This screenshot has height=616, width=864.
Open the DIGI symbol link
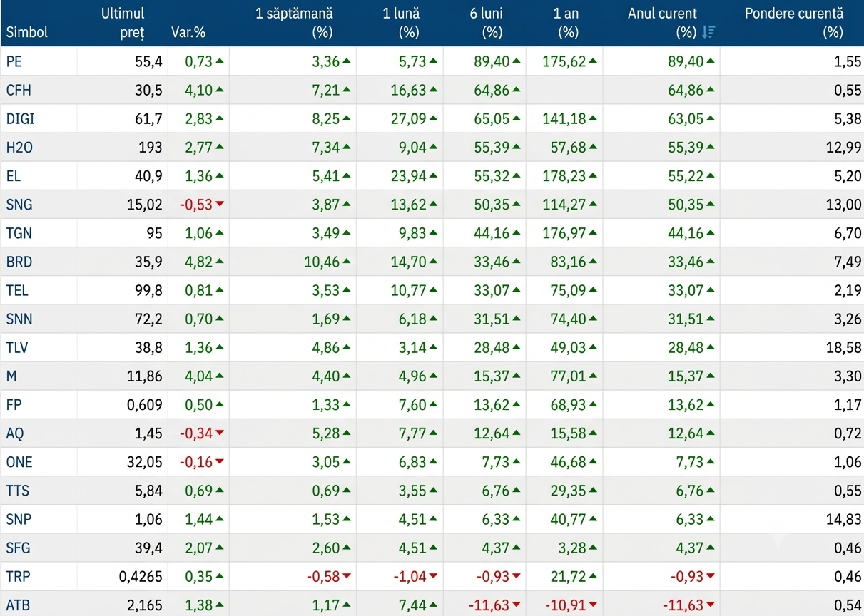[x=21, y=119]
